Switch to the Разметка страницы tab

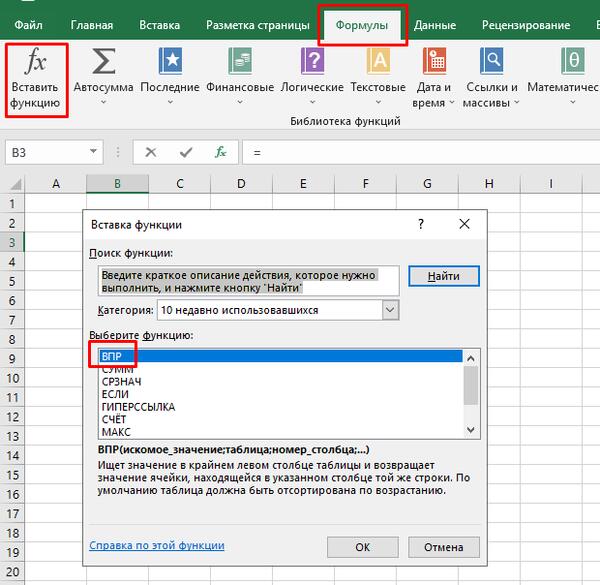257,24
